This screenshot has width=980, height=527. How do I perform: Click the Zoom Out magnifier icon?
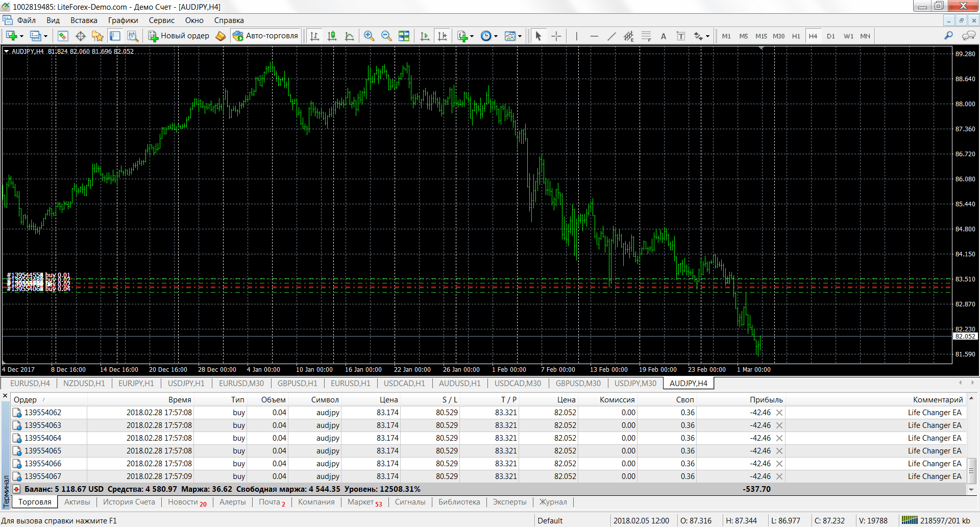point(386,36)
